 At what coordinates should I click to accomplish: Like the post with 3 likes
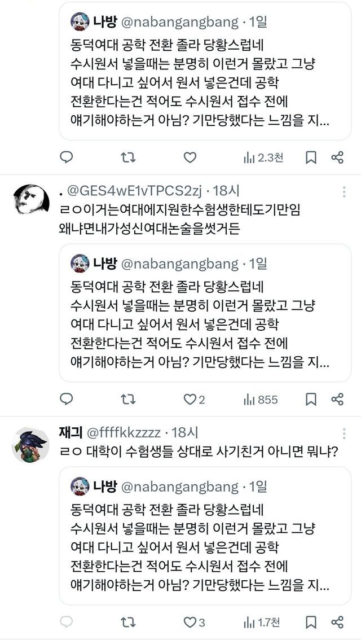point(194,622)
